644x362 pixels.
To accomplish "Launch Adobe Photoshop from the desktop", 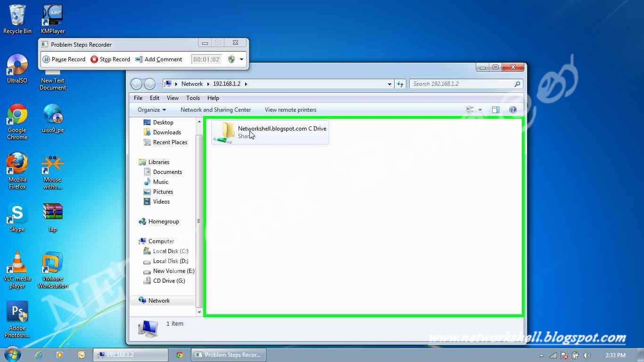I will point(17,320).
